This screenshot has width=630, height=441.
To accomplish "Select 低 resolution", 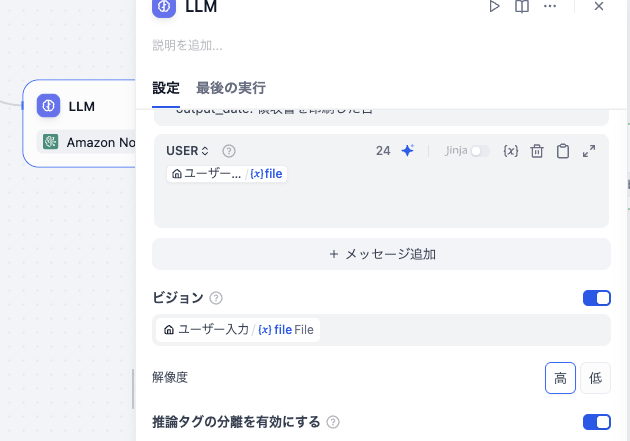I will click(595, 378).
